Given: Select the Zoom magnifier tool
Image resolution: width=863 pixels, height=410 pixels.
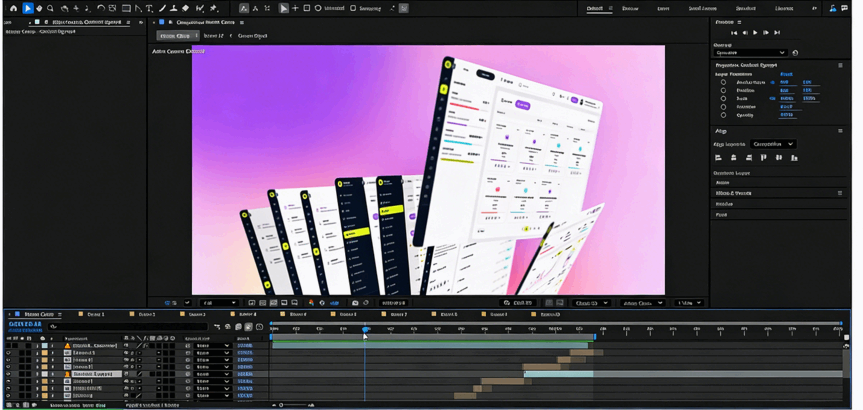Looking at the screenshot, I should (x=50, y=8).
